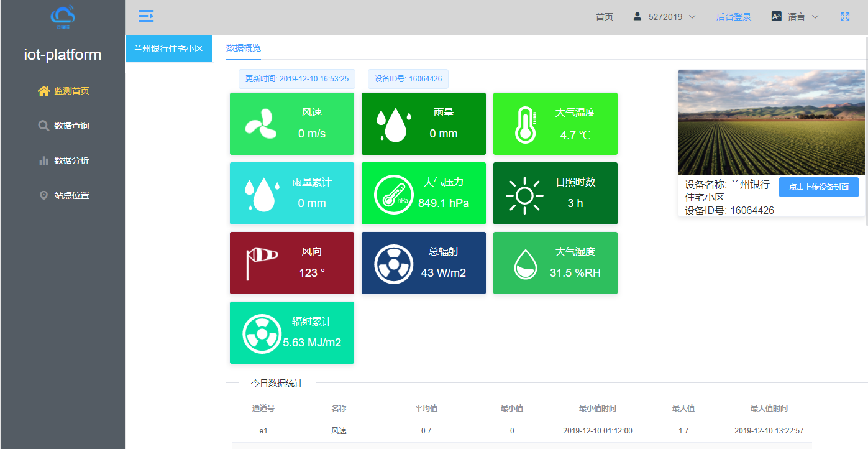Screen dimensions: 868x449
Task: Click the total radiation icon
Action: (x=393, y=264)
